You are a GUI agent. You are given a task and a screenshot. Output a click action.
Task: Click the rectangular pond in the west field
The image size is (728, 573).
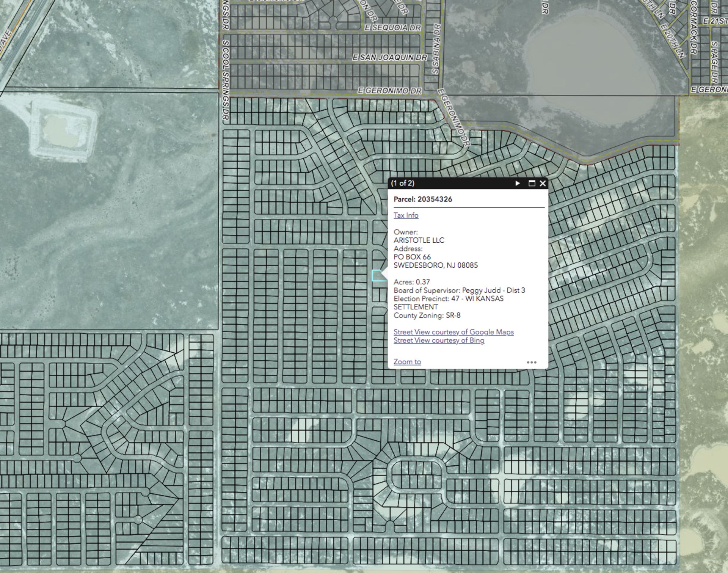63,130
